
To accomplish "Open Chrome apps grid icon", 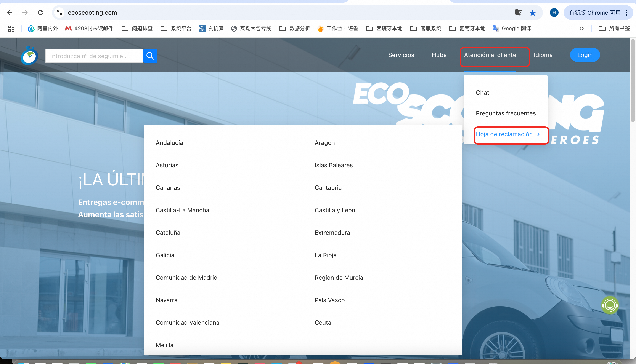I will 11,29.
